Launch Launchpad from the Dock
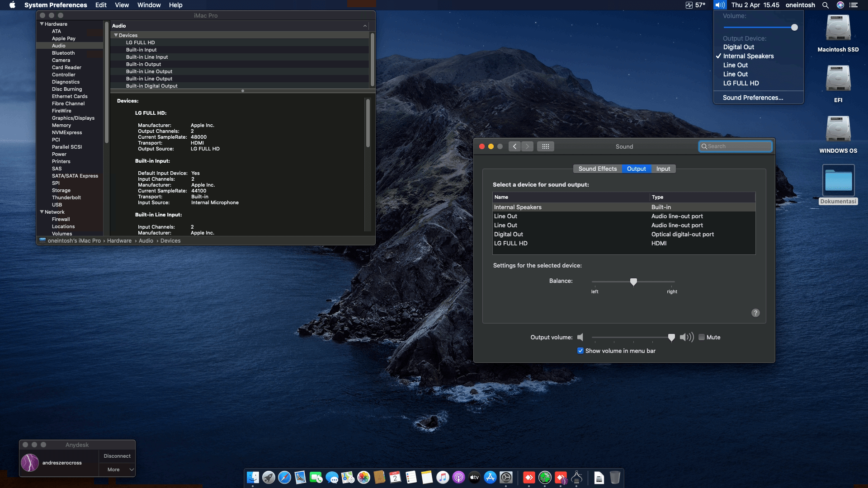Image resolution: width=868 pixels, height=488 pixels. [x=269, y=477]
